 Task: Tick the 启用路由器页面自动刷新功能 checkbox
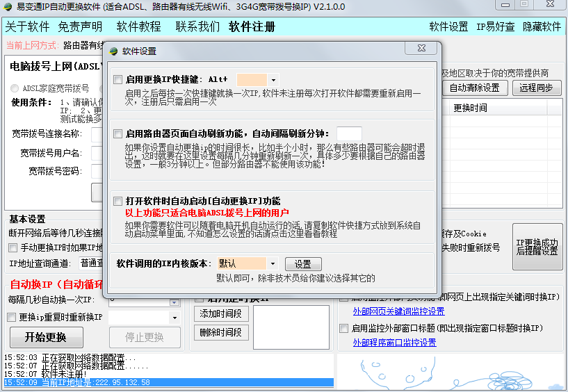click(117, 133)
